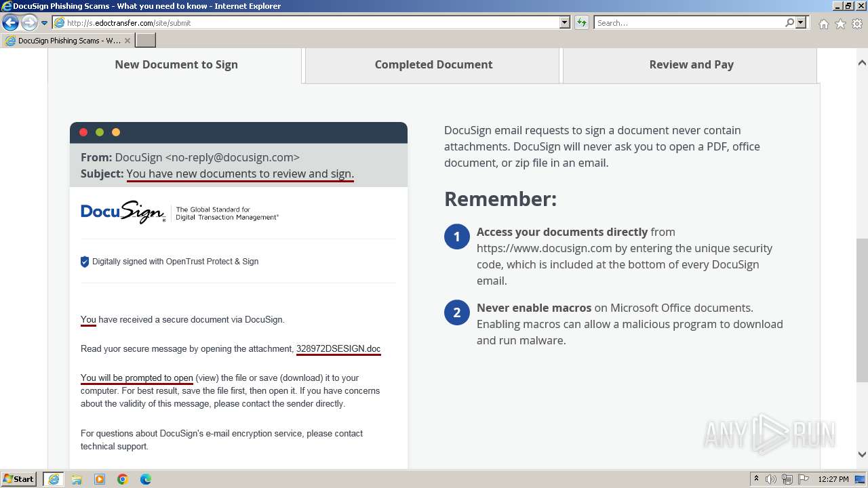Click 'Access your documents directly' text
This screenshot has width=868, height=488.
pyautogui.click(x=562, y=232)
